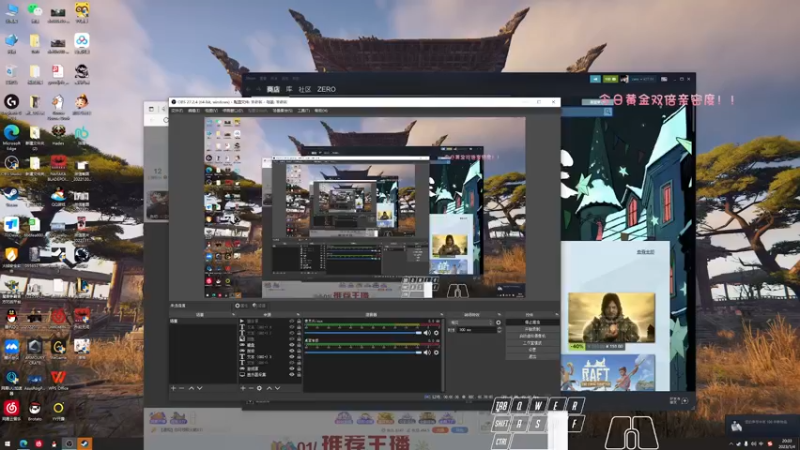Move scene up in OBS Scenes panel
800x450 pixels.
[x=191, y=388]
